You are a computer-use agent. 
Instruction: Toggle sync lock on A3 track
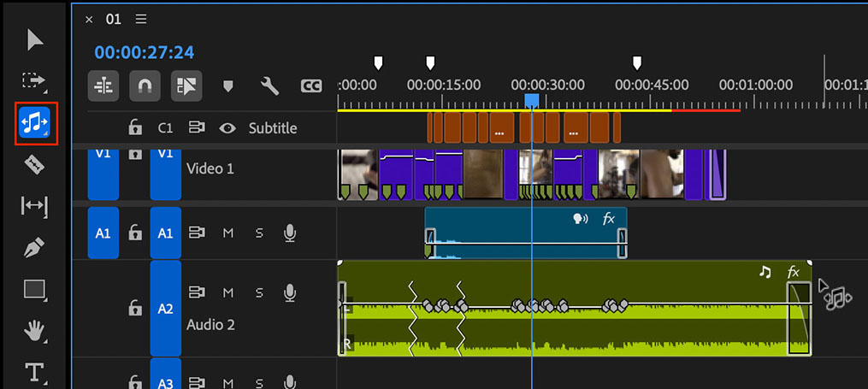click(197, 383)
